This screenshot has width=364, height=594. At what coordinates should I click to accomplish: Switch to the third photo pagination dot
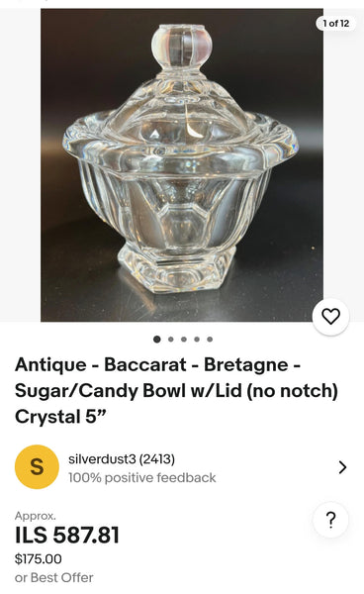pyautogui.click(x=184, y=339)
